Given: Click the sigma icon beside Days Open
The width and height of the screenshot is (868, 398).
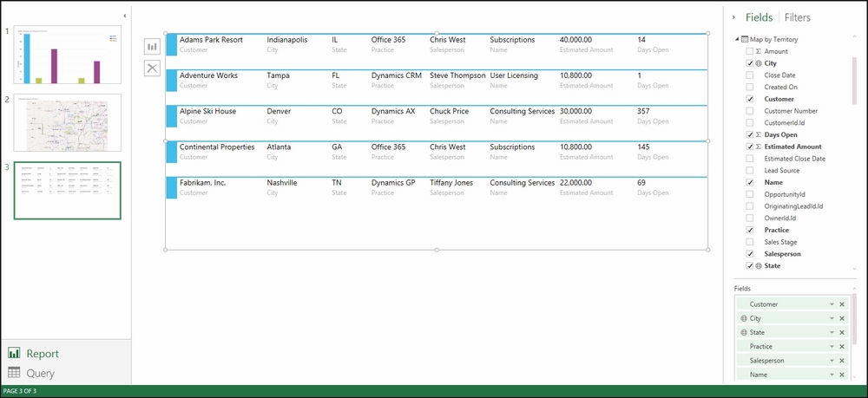Looking at the screenshot, I should [x=759, y=135].
